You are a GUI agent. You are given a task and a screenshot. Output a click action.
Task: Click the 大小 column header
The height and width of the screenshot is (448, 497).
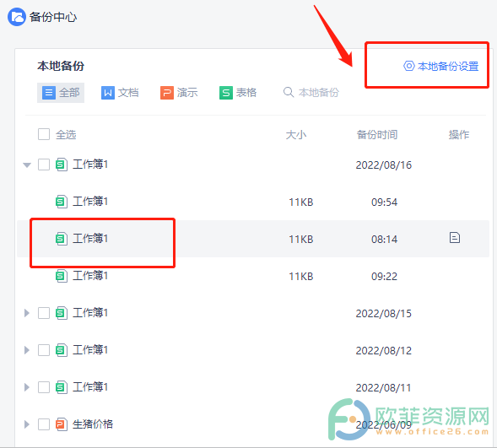tap(296, 135)
